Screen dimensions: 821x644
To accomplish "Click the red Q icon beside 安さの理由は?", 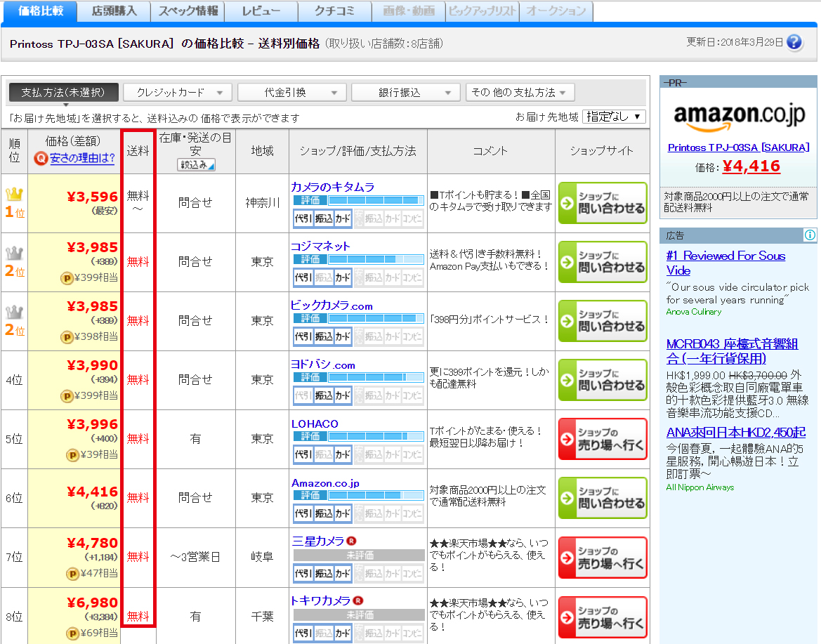I will (x=40, y=158).
